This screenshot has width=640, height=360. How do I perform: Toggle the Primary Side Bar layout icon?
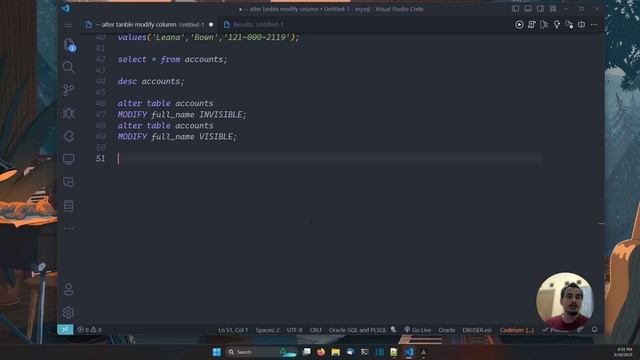pos(516,9)
